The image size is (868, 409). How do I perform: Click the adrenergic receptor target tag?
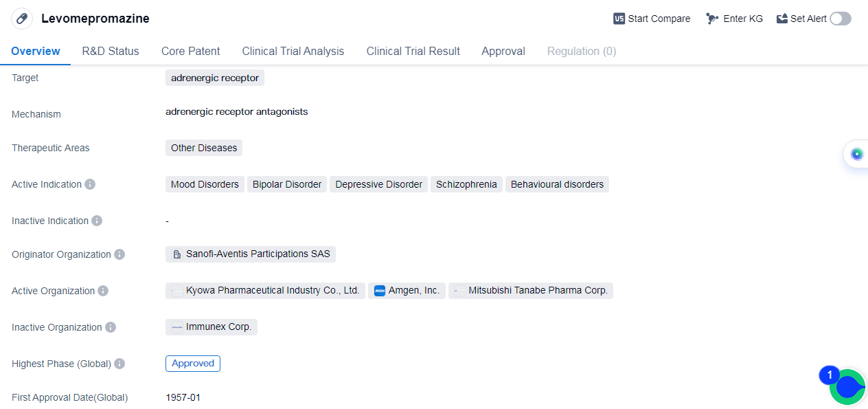coord(215,78)
